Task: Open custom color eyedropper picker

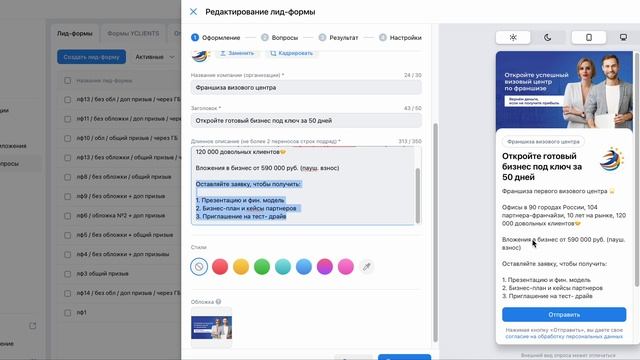Action: (367, 267)
